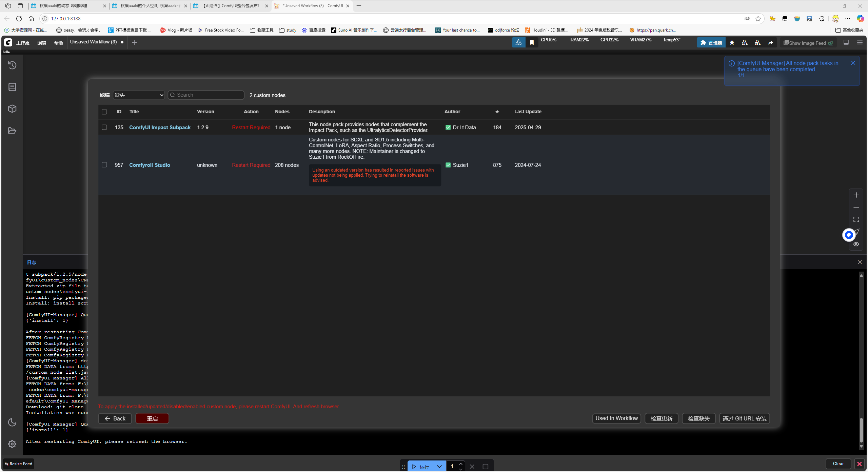The width and height of the screenshot is (868, 472).
Task: Click 通过 Git URL 安装 button
Action: (x=745, y=418)
